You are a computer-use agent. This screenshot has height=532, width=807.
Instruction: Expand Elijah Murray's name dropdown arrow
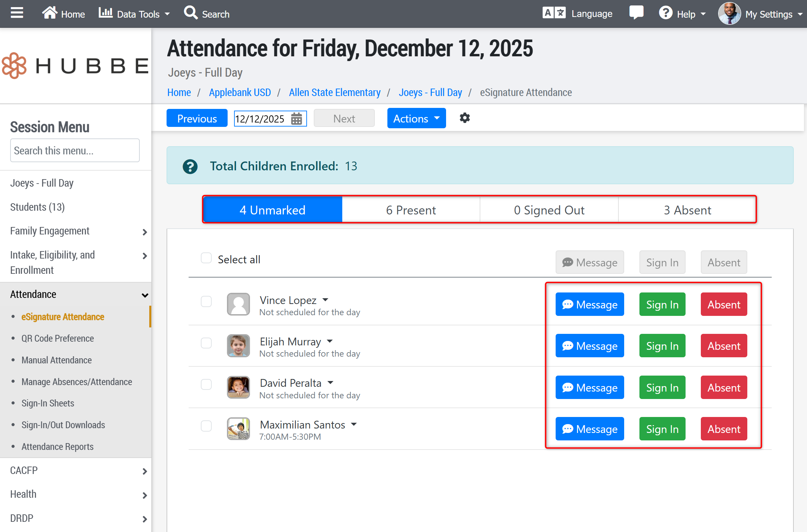[330, 341]
